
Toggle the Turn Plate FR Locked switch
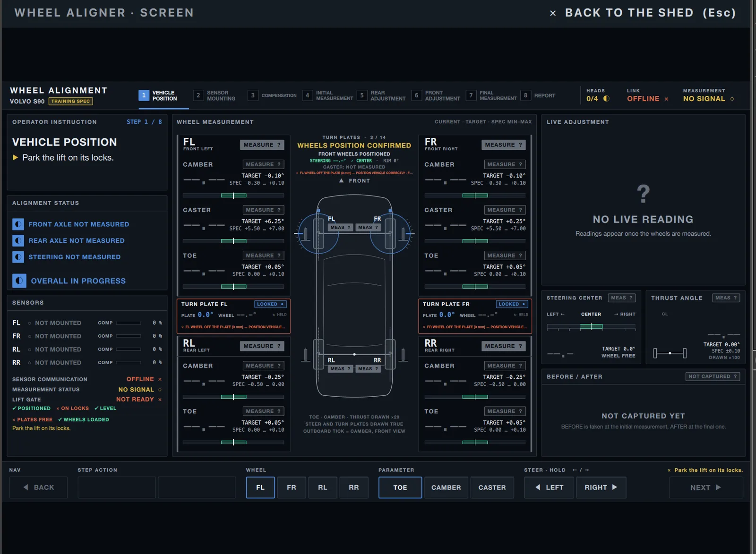click(512, 304)
